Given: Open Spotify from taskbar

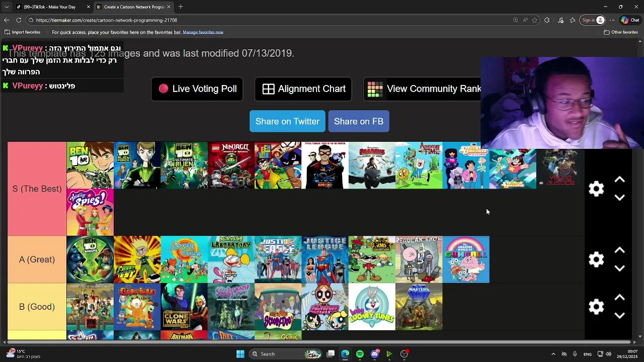Looking at the screenshot, I should [360, 354].
